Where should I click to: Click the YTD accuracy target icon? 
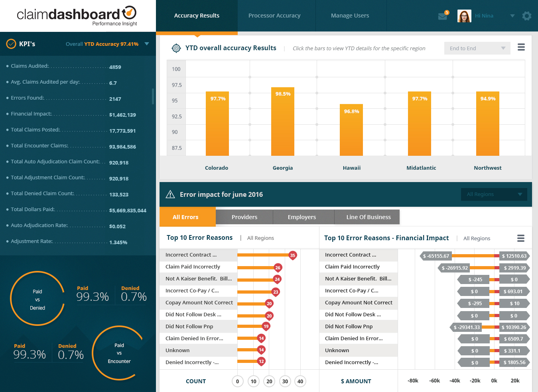[176, 48]
